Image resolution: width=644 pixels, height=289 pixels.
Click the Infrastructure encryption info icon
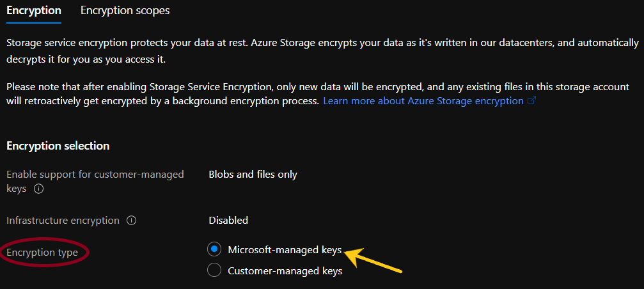coord(132,221)
